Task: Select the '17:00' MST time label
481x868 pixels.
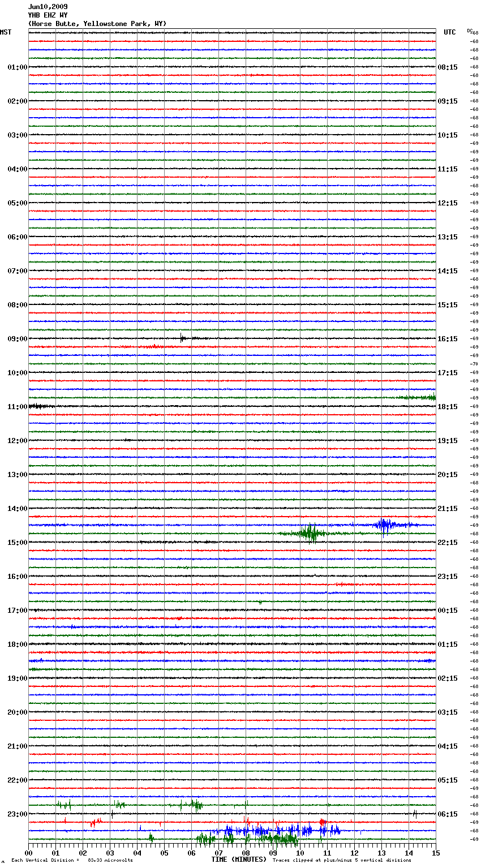Action: point(18,611)
